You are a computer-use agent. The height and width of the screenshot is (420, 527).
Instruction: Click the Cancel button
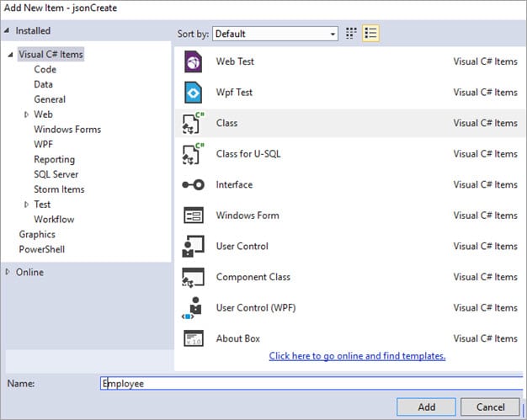pyautogui.click(x=490, y=407)
